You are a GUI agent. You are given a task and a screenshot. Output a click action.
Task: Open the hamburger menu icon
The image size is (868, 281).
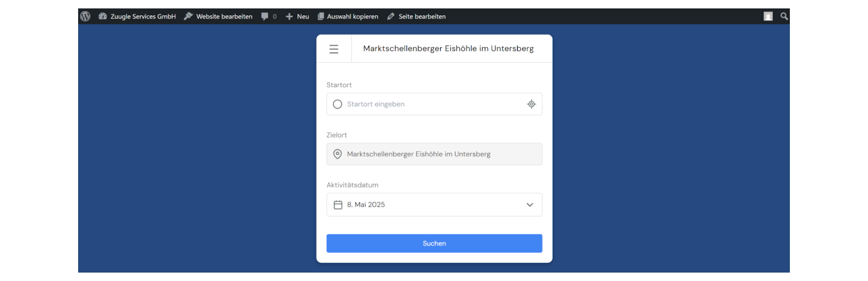click(x=334, y=49)
